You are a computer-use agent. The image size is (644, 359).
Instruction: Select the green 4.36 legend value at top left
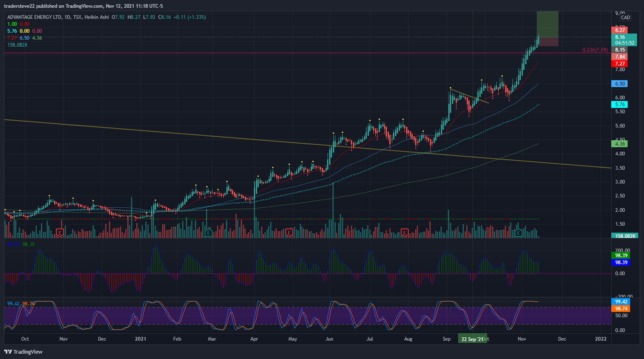coord(37,38)
